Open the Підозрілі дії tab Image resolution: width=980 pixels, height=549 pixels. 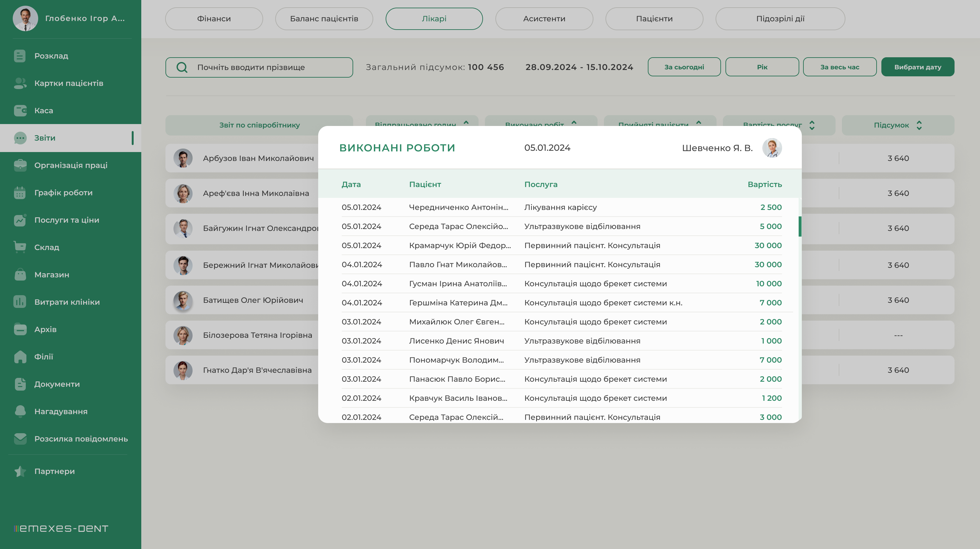pyautogui.click(x=780, y=19)
